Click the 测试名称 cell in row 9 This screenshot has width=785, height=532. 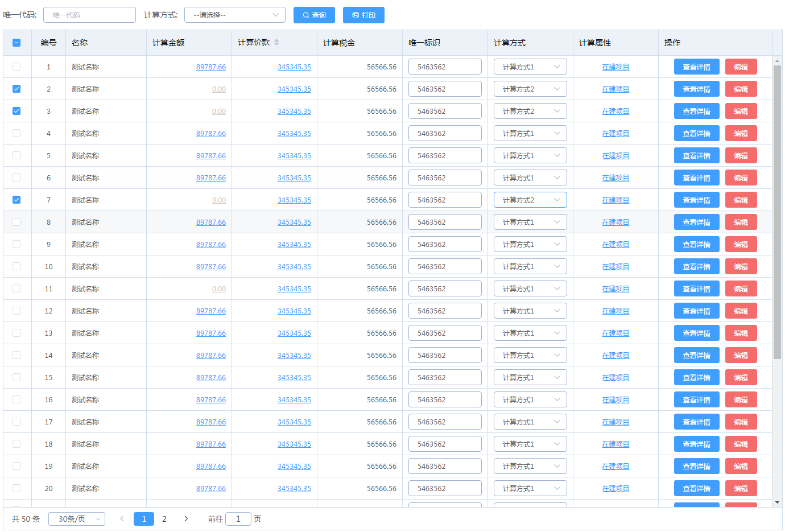tap(85, 244)
